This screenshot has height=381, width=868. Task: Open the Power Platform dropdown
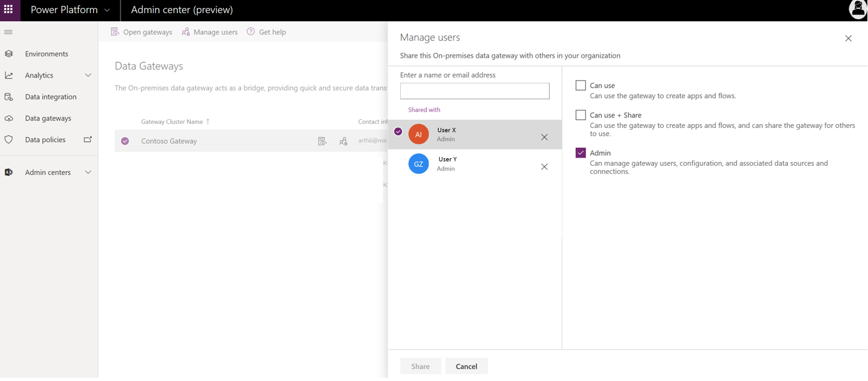click(x=107, y=11)
